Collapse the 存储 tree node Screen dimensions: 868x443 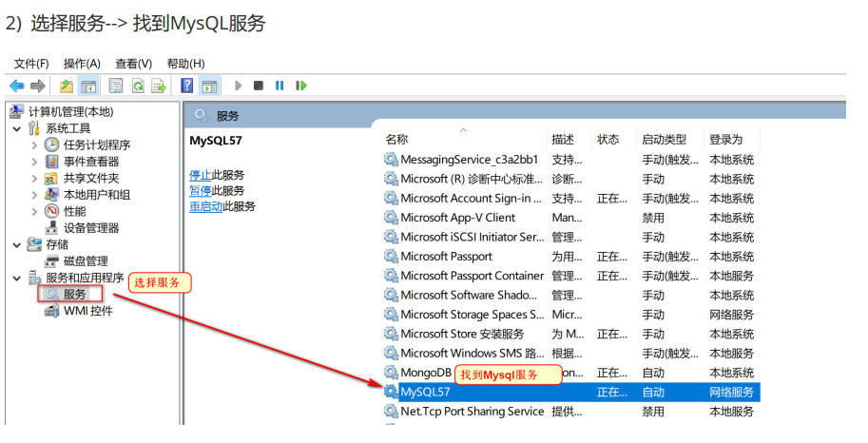click(x=16, y=244)
